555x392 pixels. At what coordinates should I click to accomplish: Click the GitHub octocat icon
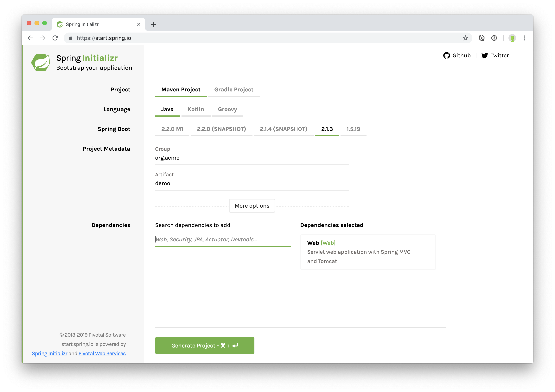[446, 56]
